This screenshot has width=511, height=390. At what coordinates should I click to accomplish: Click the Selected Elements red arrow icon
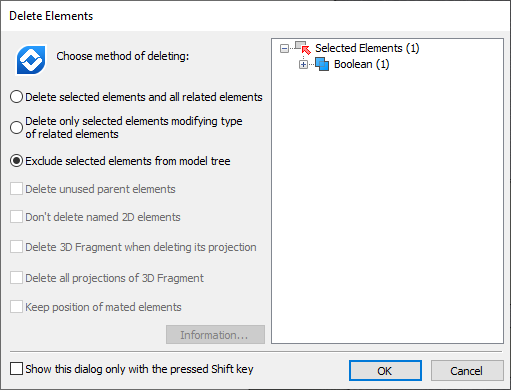(x=303, y=48)
